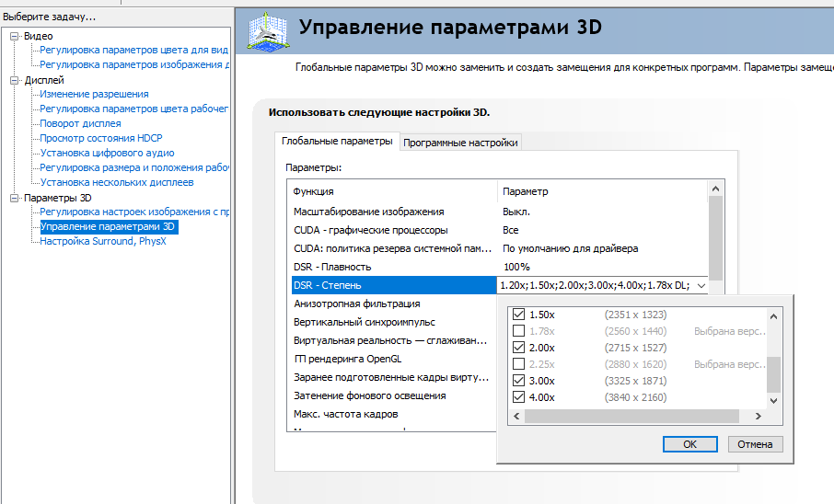Open Регулировка параметров цвета рабочего стола

tap(134, 109)
